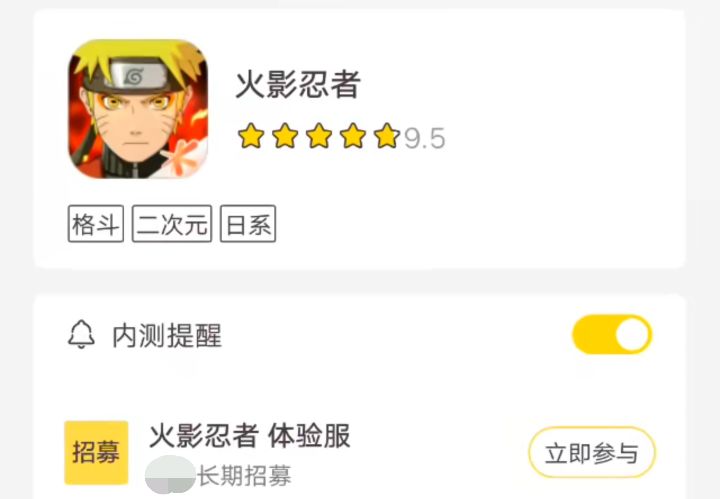Select the third rating star

click(319, 136)
